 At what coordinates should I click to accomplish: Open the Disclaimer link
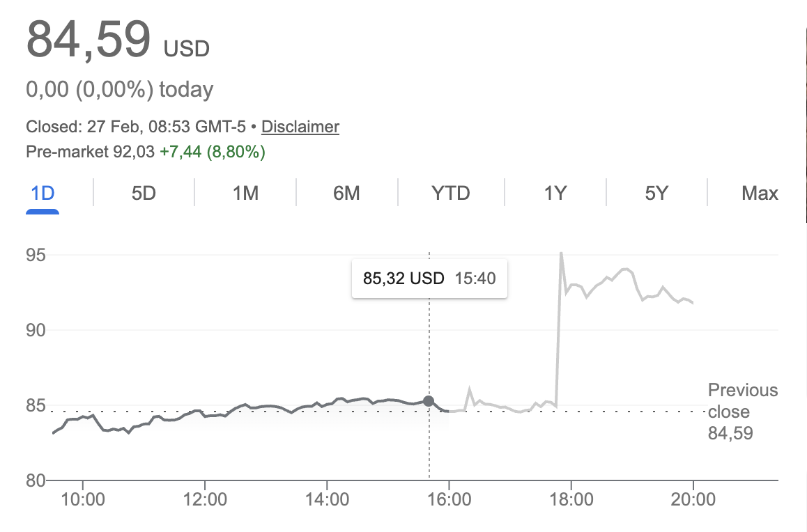300,127
